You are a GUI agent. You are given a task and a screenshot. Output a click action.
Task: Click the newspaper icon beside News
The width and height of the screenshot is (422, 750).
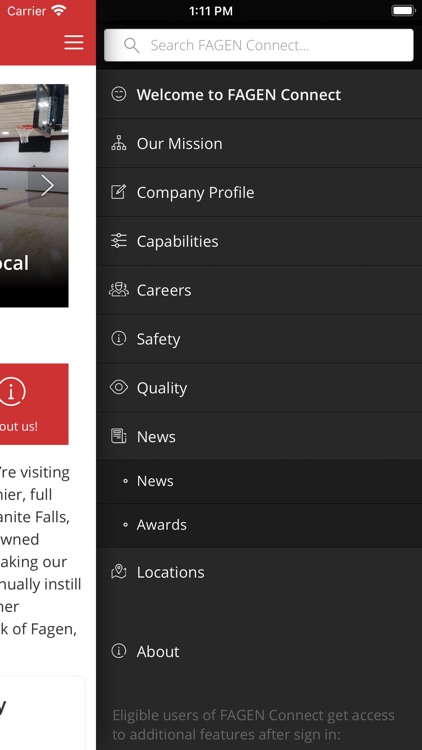pos(118,436)
